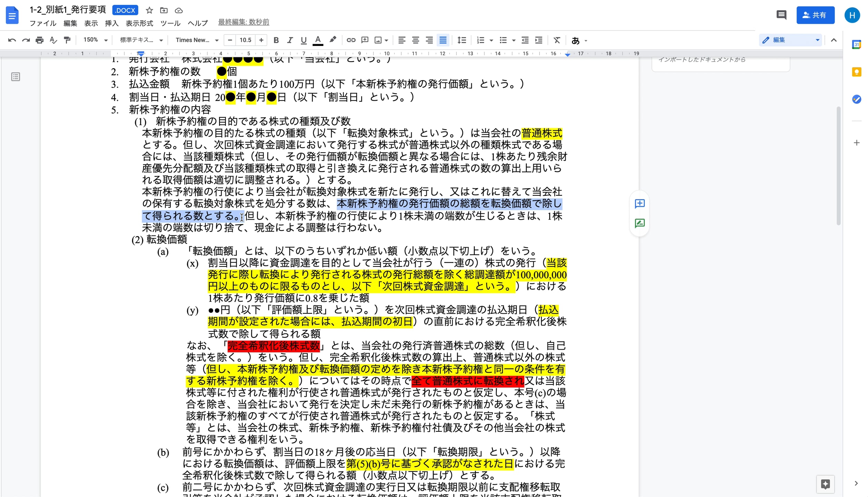Expand the editing mode dropdown
The height and width of the screenshot is (497, 868).
pyautogui.click(x=817, y=40)
